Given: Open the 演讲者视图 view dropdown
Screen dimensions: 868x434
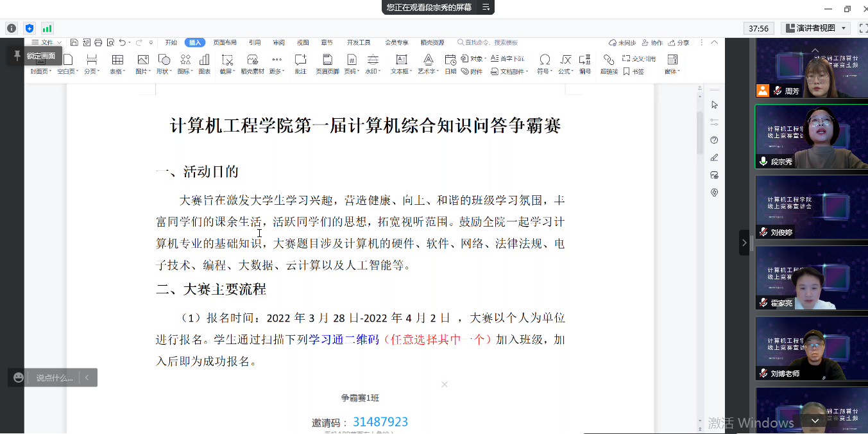Looking at the screenshot, I should click(x=815, y=28).
